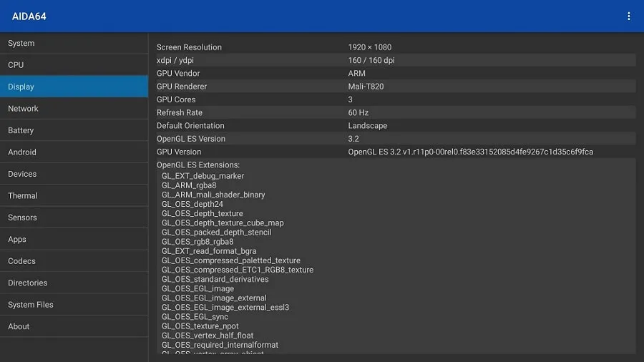Click the GPU Renderer Mali-T820 row
Screen dimensions: 644x362
pyautogui.click(x=395, y=87)
